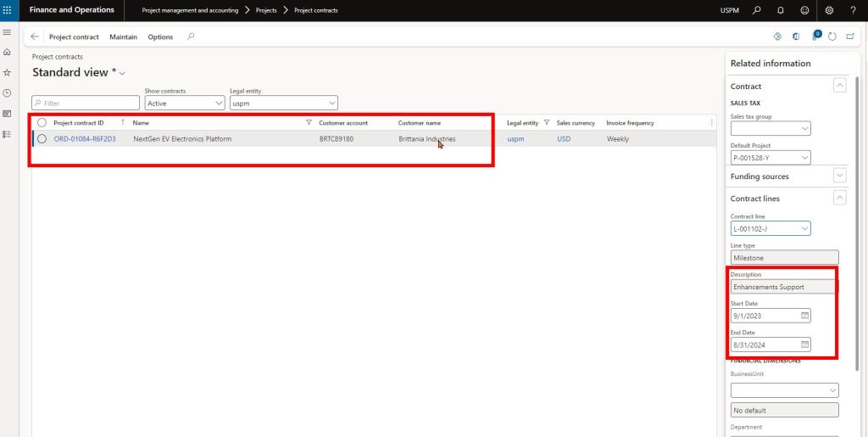This screenshot has width=868, height=437.
Task: Click the USD sales currency link
Action: tap(564, 139)
